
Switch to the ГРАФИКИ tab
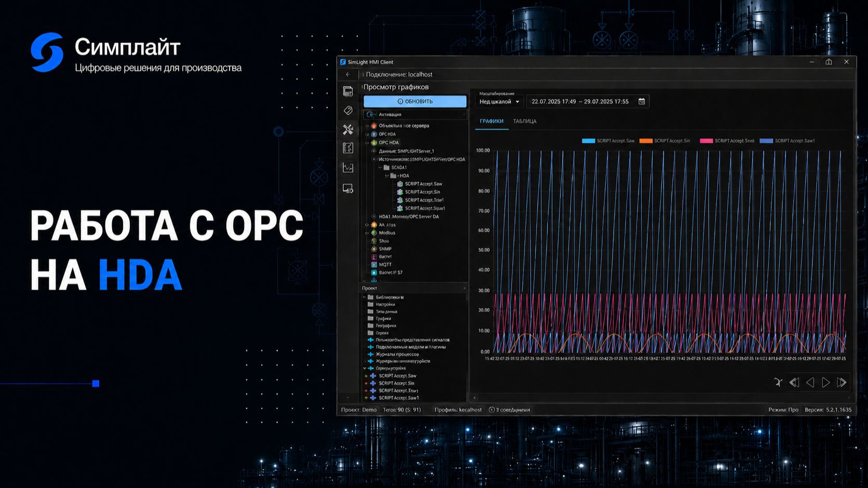492,121
